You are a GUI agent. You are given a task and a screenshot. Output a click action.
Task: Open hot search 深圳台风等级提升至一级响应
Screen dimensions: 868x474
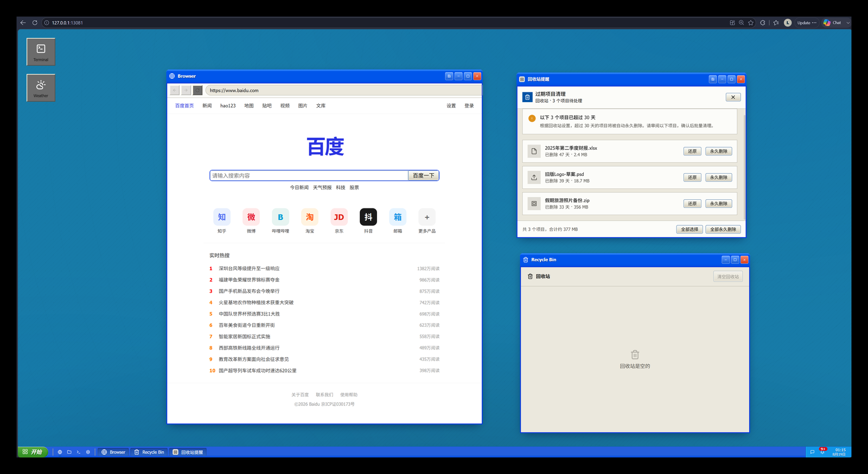(x=249, y=269)
